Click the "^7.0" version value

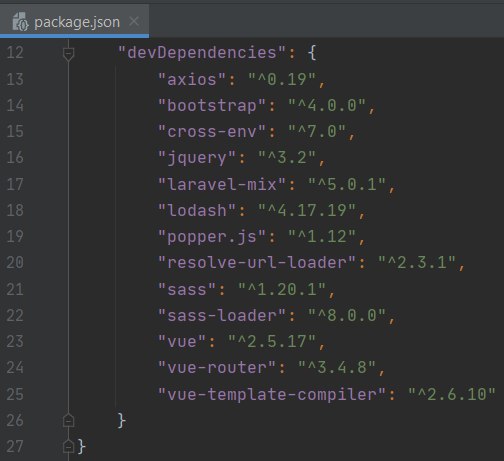pyautogui.click(x=317, y=132)
